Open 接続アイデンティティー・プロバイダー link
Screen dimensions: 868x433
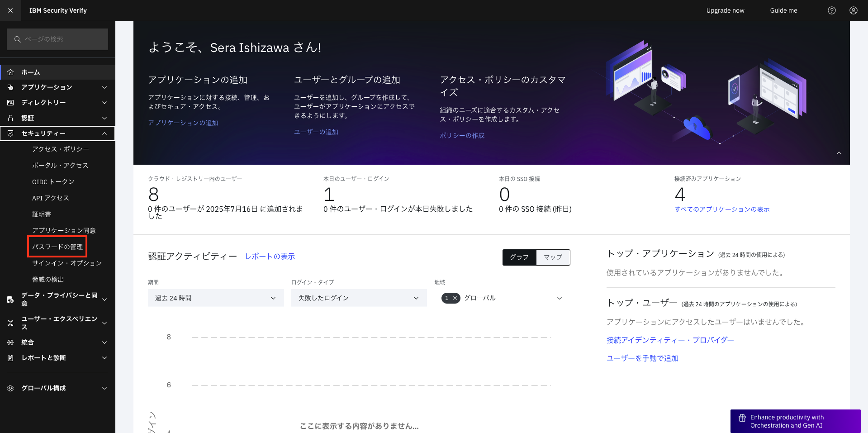point(670,340)
